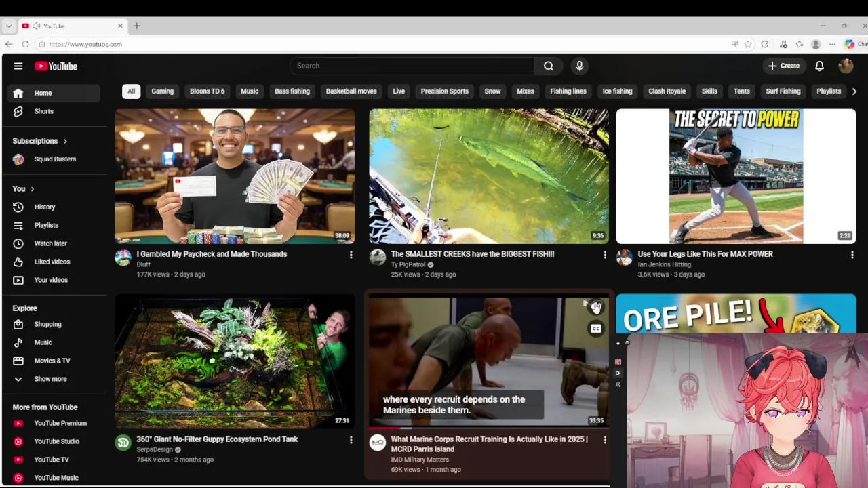Open History in the sidebar
868x488 pixels.
[x=54, y=207]
